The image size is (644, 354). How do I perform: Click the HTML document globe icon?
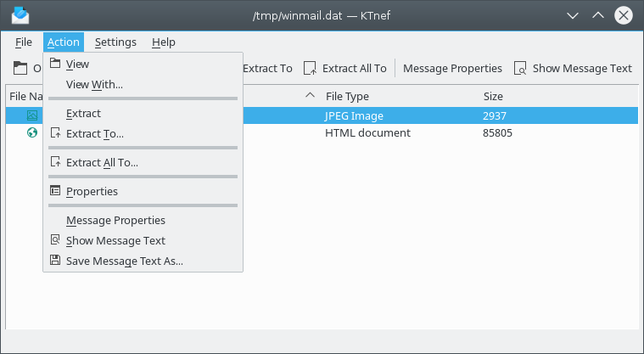click(x=32, y=133)
